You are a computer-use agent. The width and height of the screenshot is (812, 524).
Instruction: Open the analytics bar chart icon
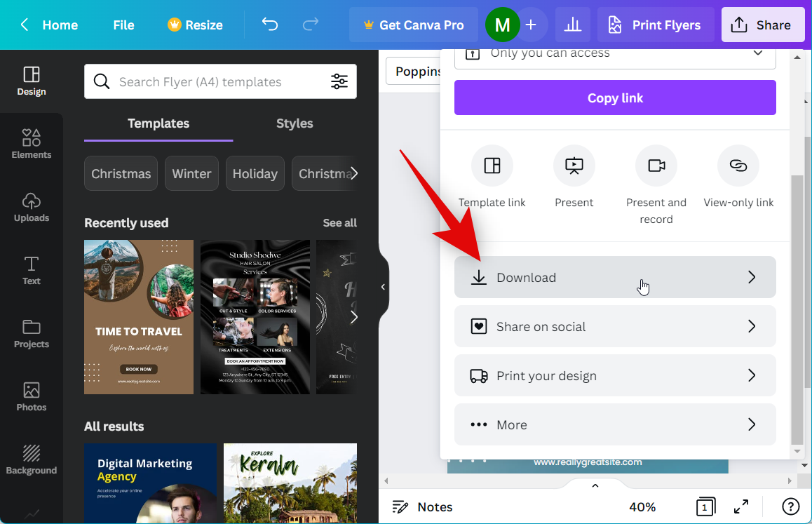[573, 25]
